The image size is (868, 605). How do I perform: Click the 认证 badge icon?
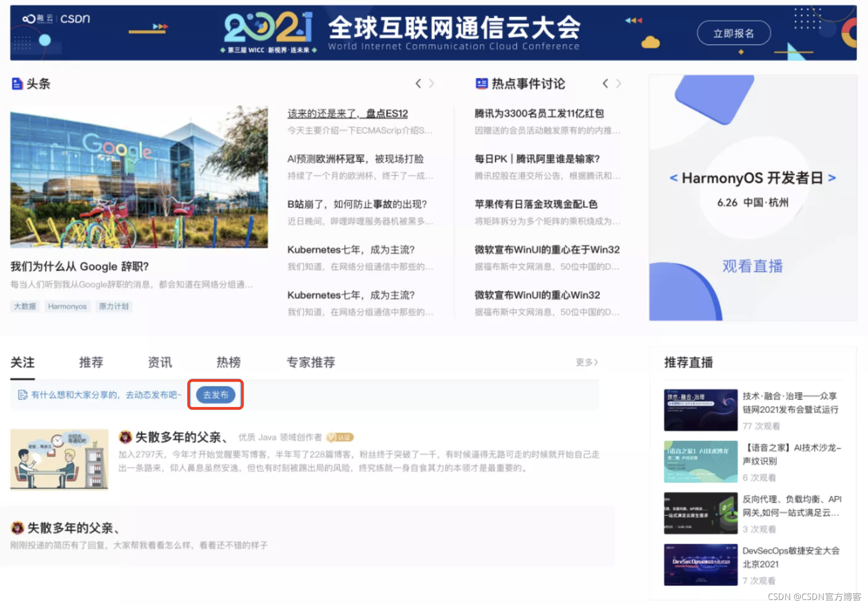340,437
